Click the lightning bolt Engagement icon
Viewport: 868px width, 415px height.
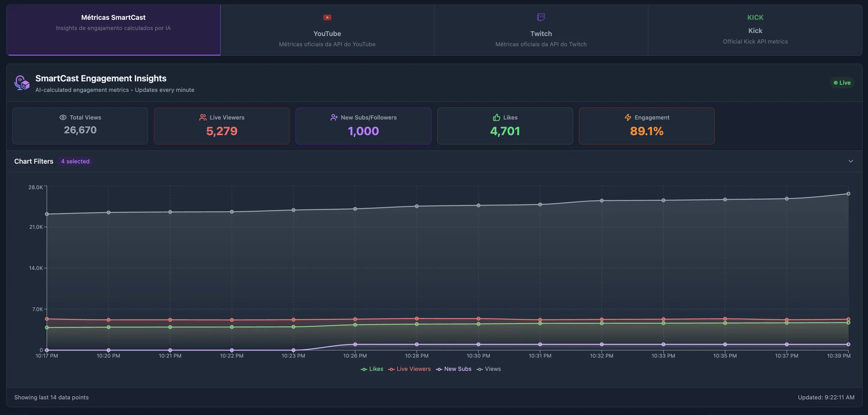pos(627,117)
